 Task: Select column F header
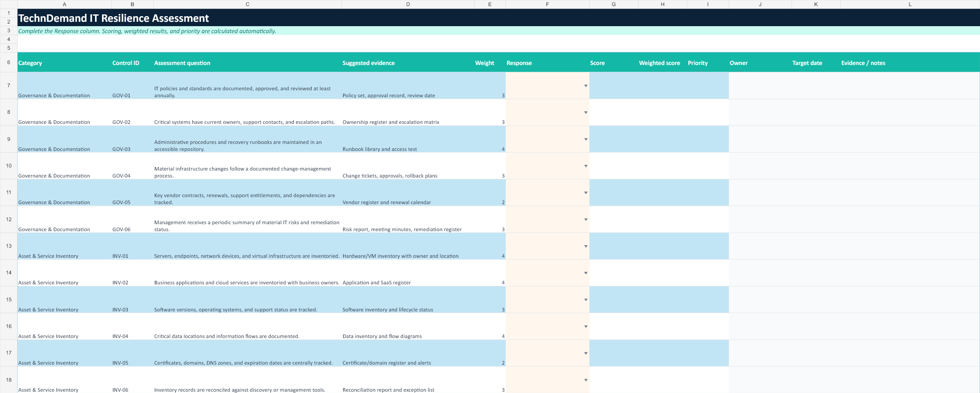[548, 4]
